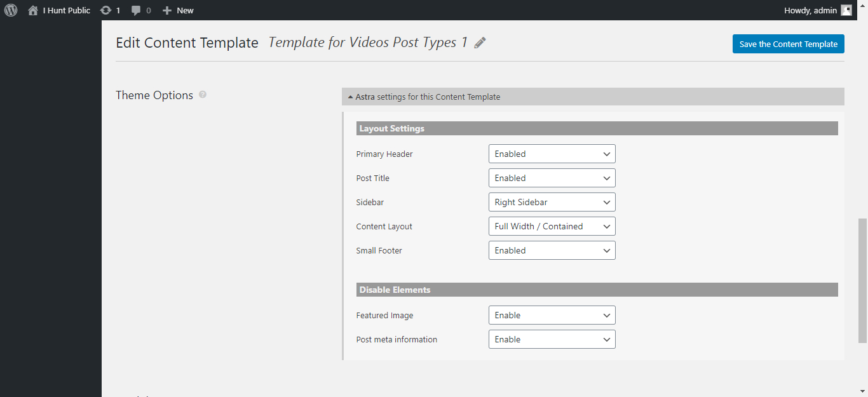Click the 'Sidebar' label
Screen dimensions: 868x397
coord(370,202)
